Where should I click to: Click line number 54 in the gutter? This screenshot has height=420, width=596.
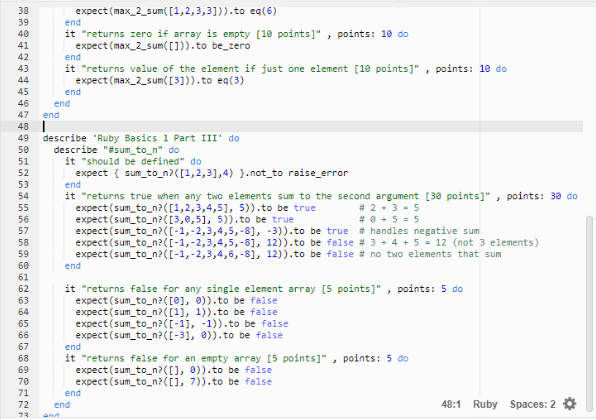coord(23,196)
